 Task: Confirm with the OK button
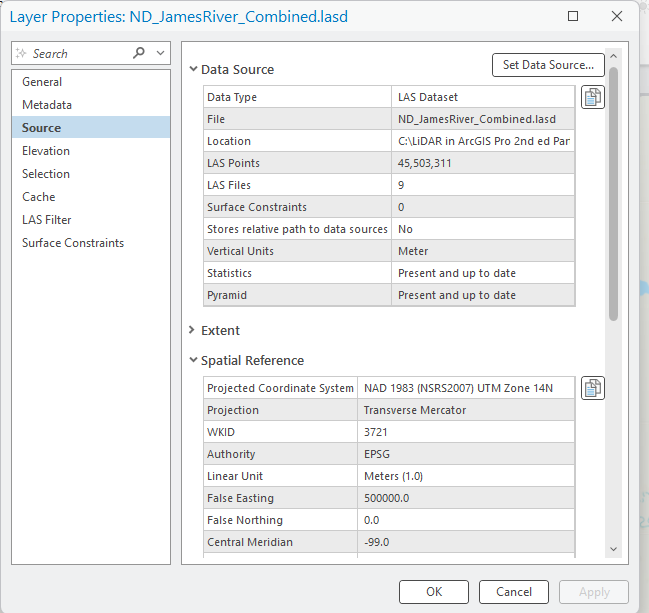434,592
